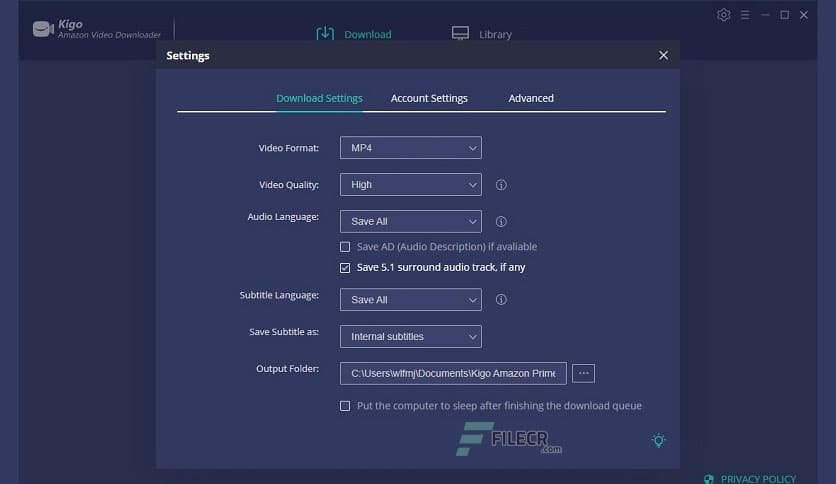Viewport: 836px width, 484px height.
Task: Switch to the Download Settings tab
Action: pos(319,98)
